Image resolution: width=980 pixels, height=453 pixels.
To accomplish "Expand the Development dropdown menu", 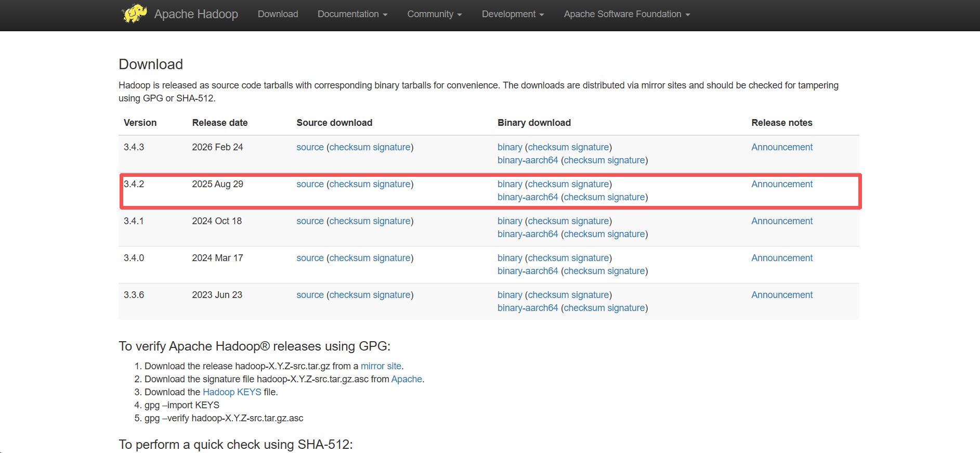I will point(513,14).
